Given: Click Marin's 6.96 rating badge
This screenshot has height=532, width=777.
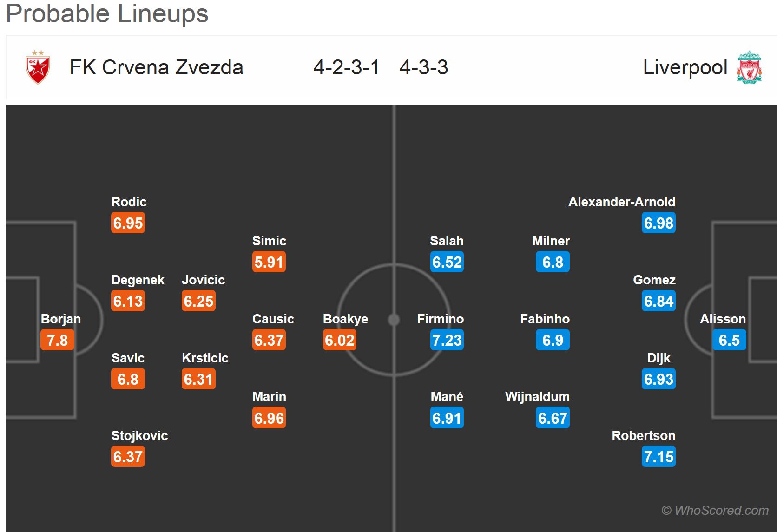Looking at the screenshot, I should click(x=269, y=418).
